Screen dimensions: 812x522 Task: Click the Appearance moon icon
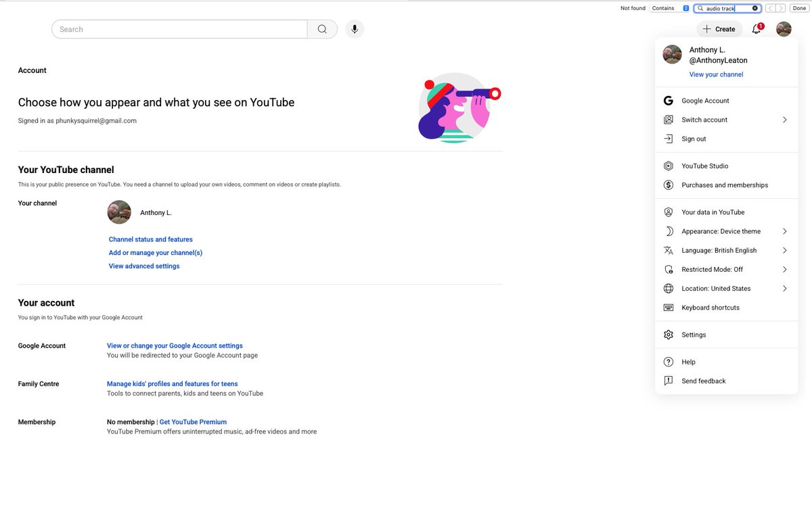(x=669, y=231)
